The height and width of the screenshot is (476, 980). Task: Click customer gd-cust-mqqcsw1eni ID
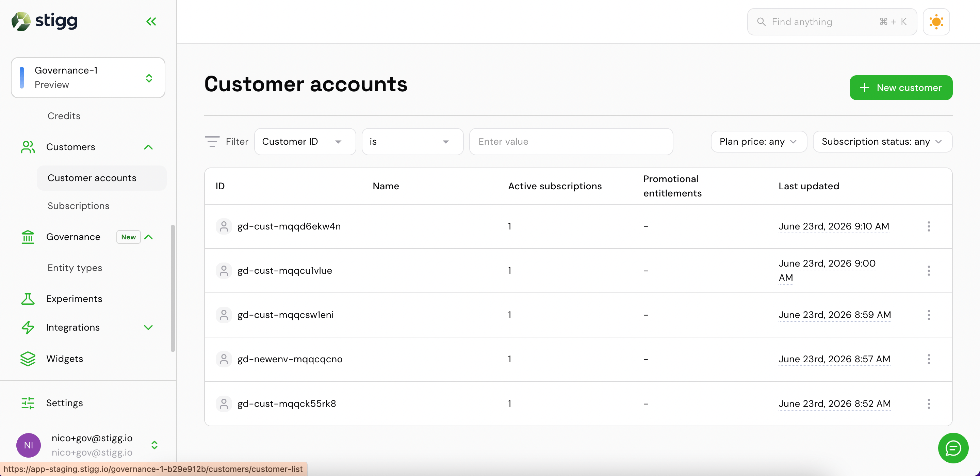(285, 315)
